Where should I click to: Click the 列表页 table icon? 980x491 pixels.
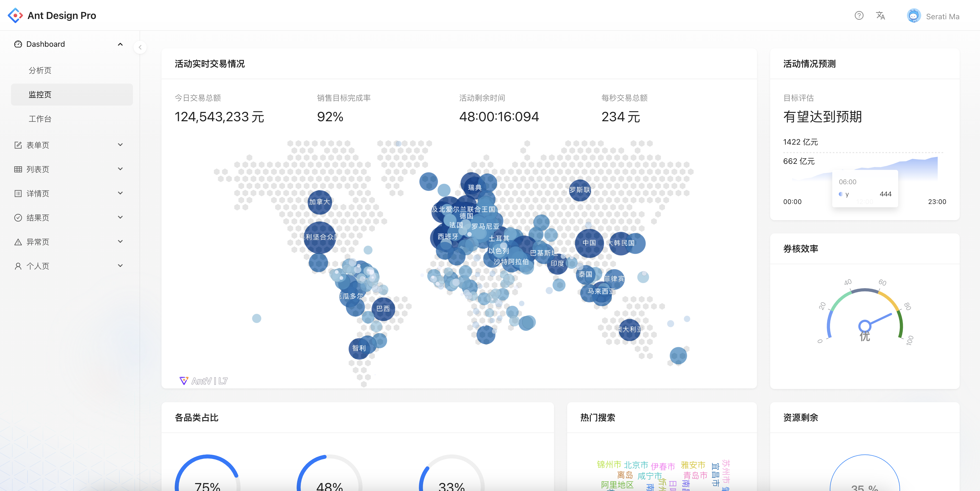(18, 170)
